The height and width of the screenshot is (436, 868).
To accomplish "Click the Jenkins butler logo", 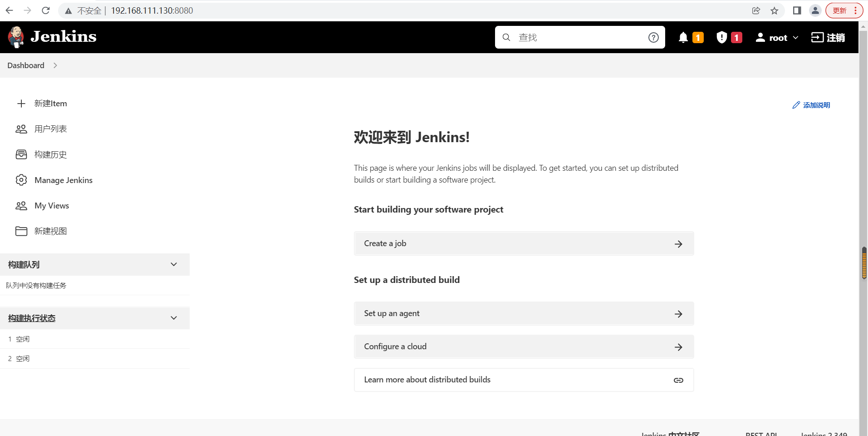I will pyautogui.click(x=16, y=37).
